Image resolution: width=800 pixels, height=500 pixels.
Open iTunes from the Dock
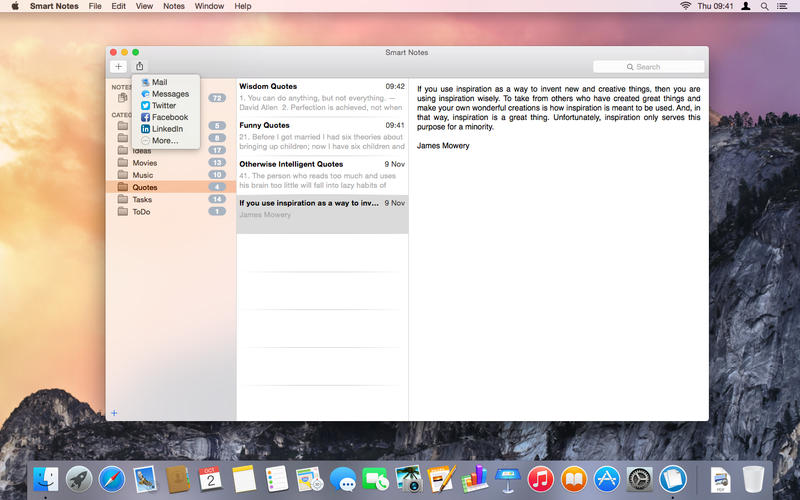tap(541, 480)
